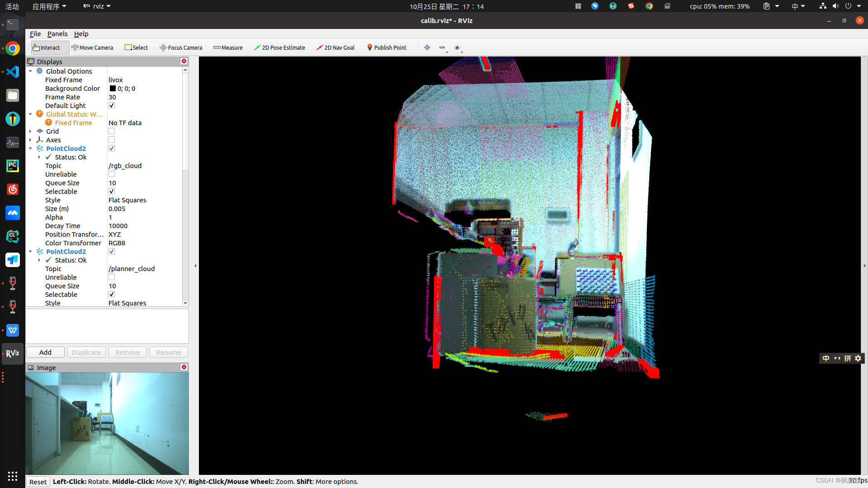
Task: Choose the Measure tool
Action: coord(228,47)
